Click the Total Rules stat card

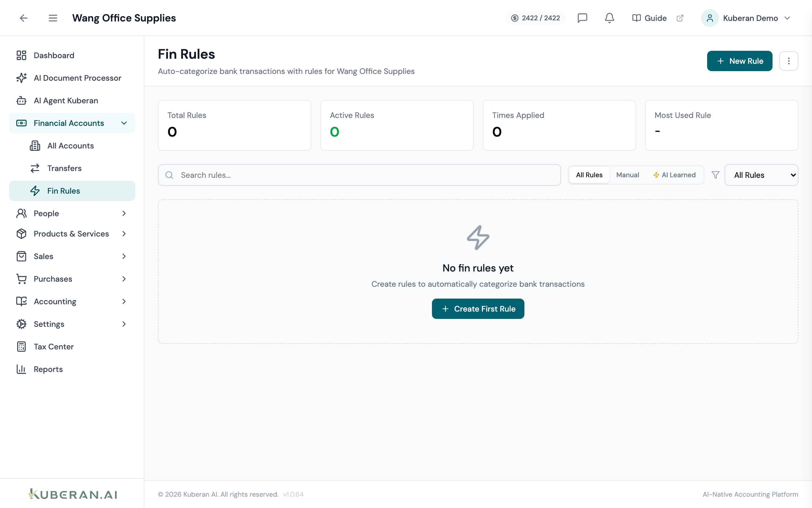[235, 125]
